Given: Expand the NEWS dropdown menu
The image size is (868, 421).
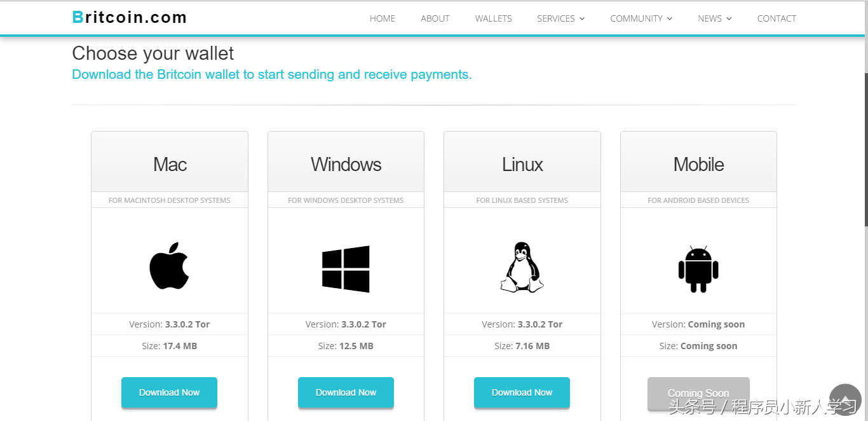Looking at the screenshot, I should pos(715,18).
